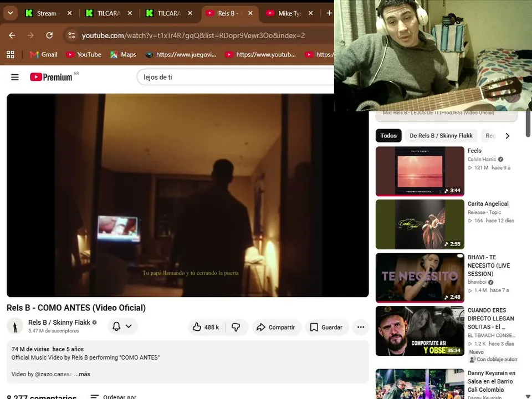Like the video with 488 k likes
This screenshot has height=399, width=532.
tap(206, 327)
